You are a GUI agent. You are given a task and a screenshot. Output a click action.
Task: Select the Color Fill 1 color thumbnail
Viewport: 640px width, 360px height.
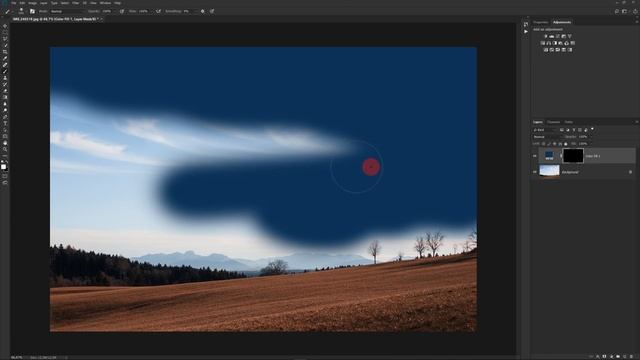pyautogui.click(x=549, y=155)
